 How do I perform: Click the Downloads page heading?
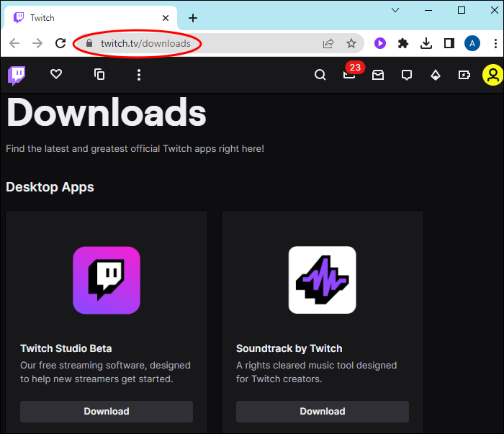pos(106,112)
